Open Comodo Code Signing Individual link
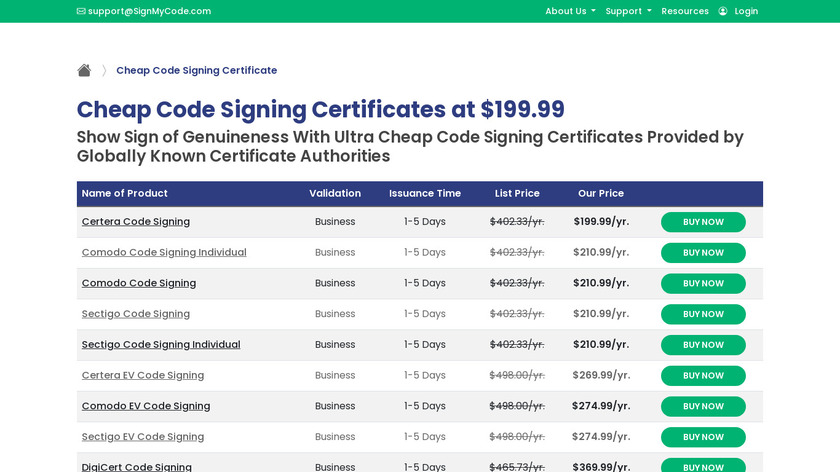840x472 pixels. click(164, 252)
